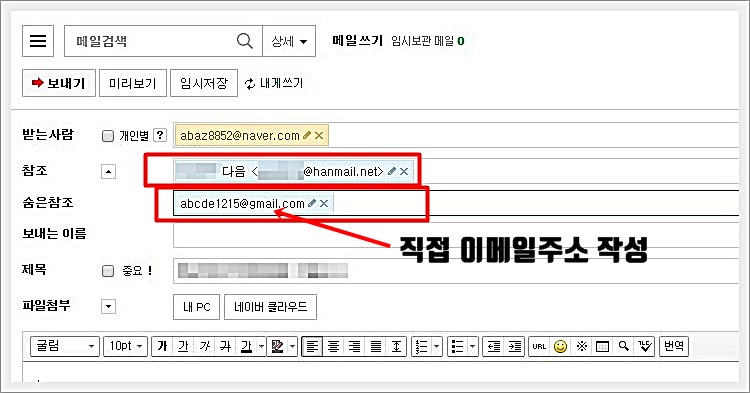Send the mail with 보내기
Screen dimensions: 750x393
pos(59,83)
